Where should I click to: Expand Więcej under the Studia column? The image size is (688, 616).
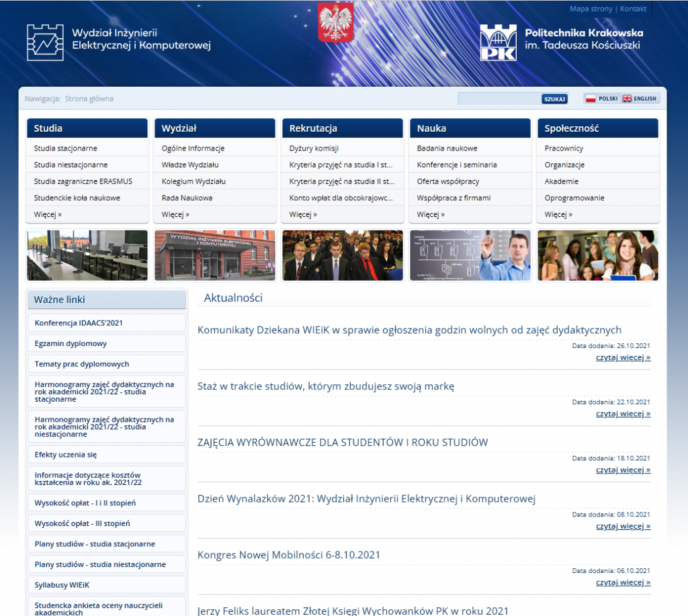[x=48, y=214]
